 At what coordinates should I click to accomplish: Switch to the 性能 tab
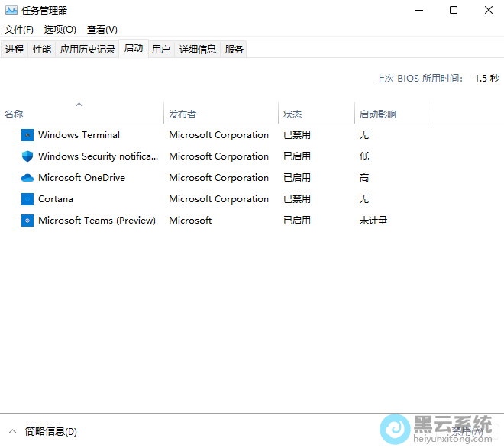click(x=42, y=50)
